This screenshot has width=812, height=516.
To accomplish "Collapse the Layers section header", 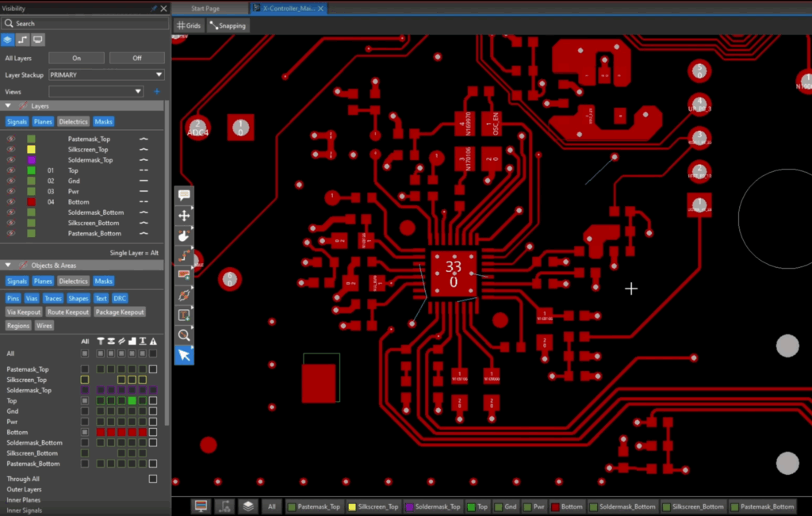I will point(10,105).
